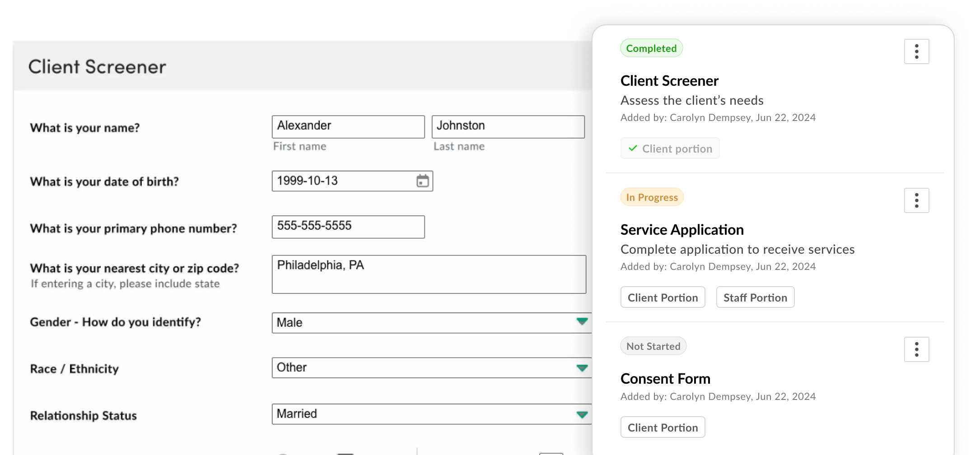Screen dimensions: 980x455
Task: Click 'What is your nearest city or zip code?' label
Action: pyautogui.click(x=135, y=268)
